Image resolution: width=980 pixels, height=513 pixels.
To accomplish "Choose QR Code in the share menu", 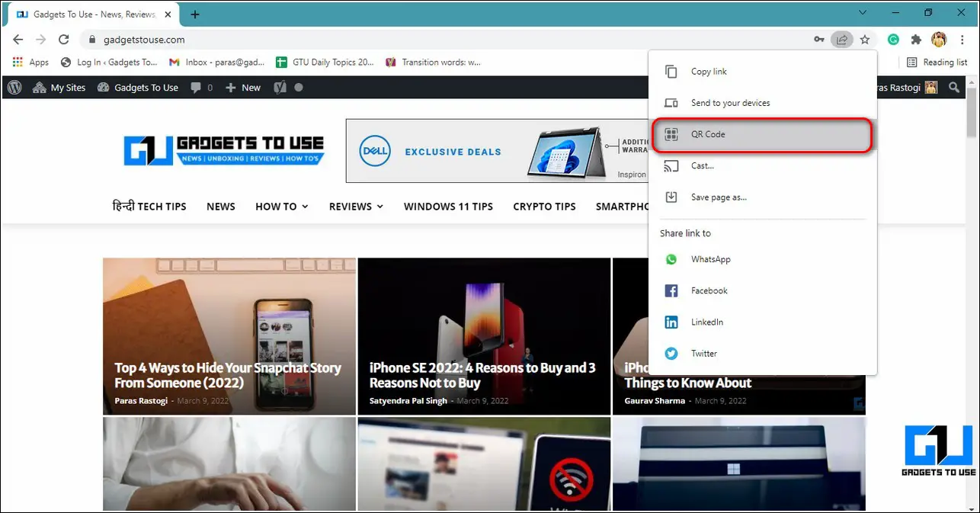I will 762,135.
